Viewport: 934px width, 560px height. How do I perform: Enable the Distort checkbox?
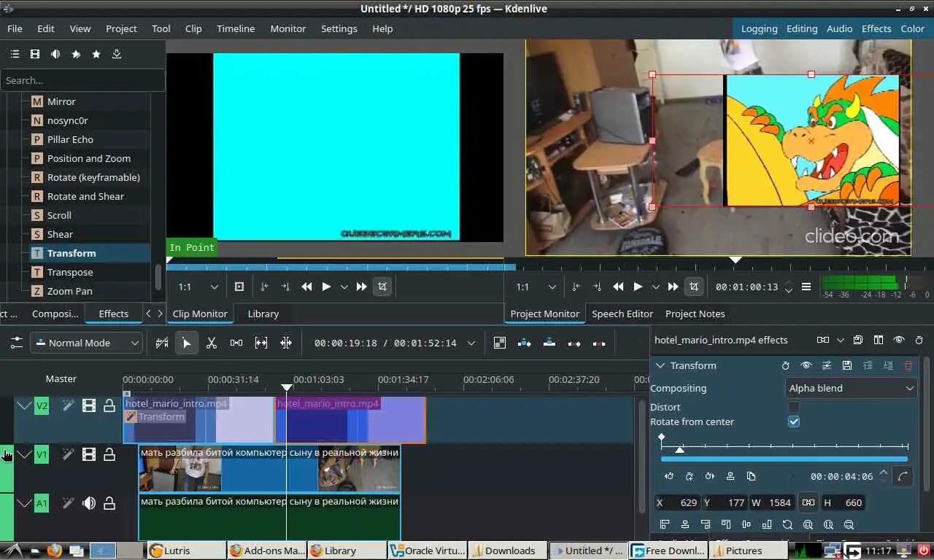click(794, 407)
